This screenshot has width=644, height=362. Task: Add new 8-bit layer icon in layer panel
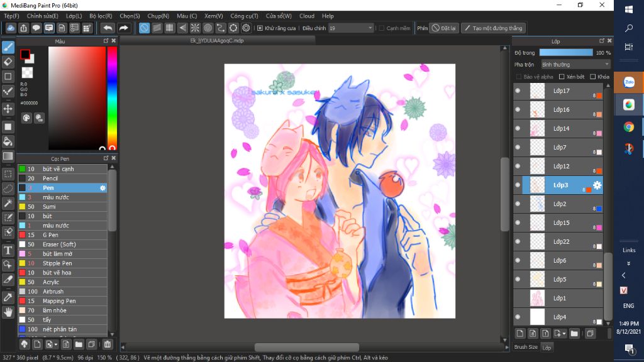pos(533,333)
